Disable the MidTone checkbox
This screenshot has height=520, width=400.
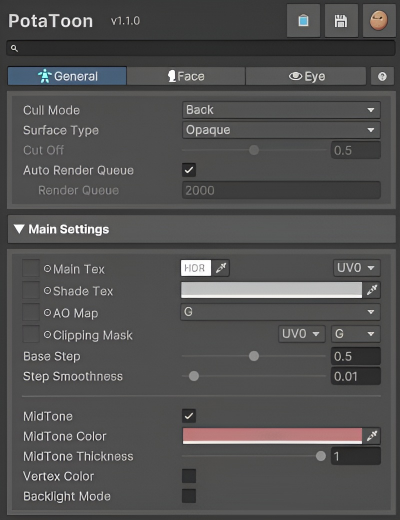click(189, 416)
